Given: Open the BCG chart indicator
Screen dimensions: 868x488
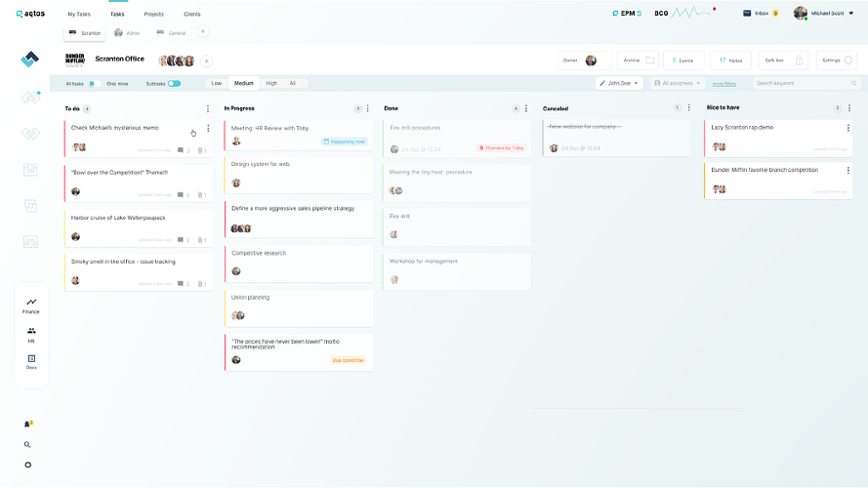Looking at the screenshot, I should pos(684,13).
